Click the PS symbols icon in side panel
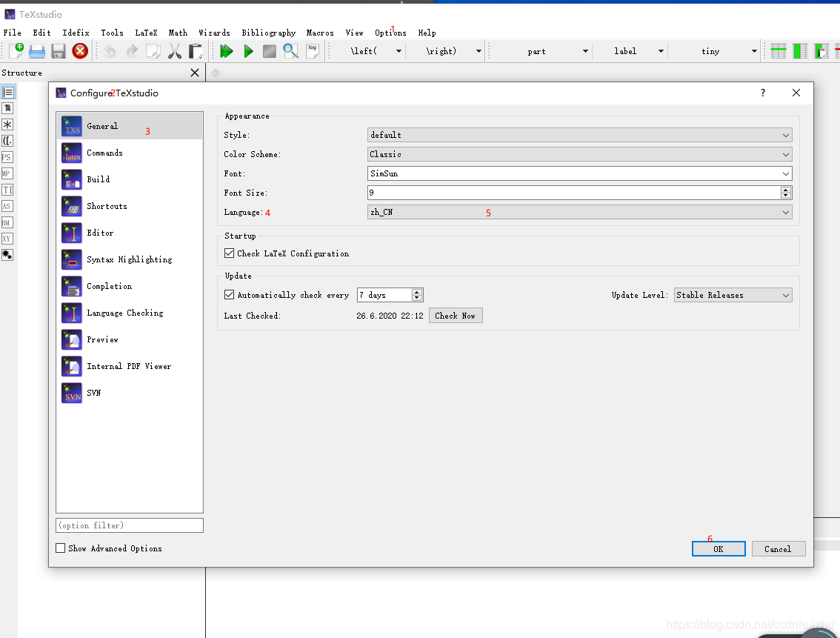 (7, 158)
